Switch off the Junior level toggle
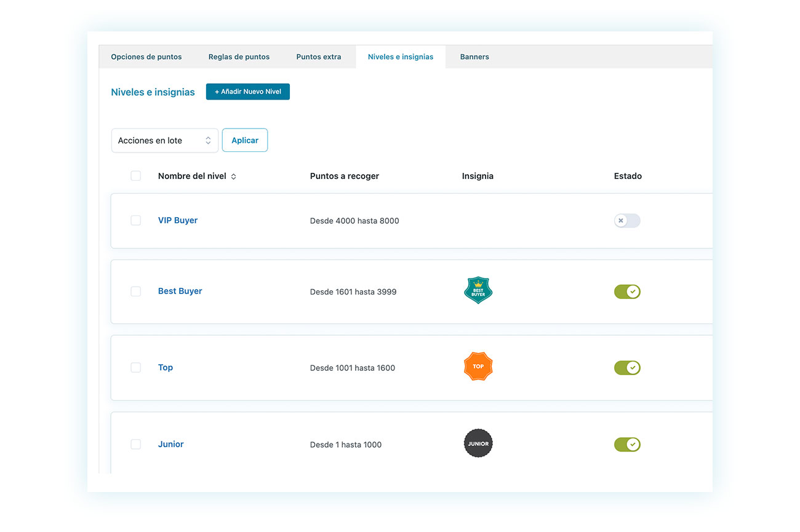Viewport: 800px width, 532px height. [627, 444]
